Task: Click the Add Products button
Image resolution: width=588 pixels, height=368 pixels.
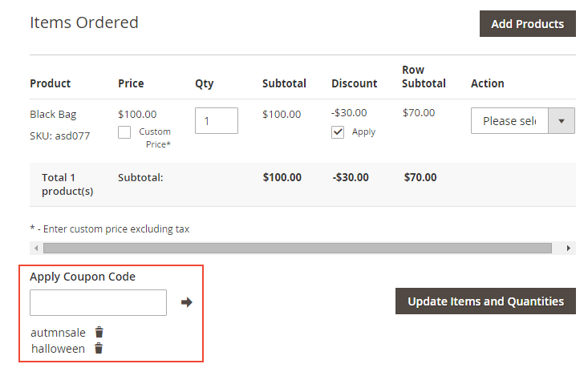Action: [x=527, y=23]
